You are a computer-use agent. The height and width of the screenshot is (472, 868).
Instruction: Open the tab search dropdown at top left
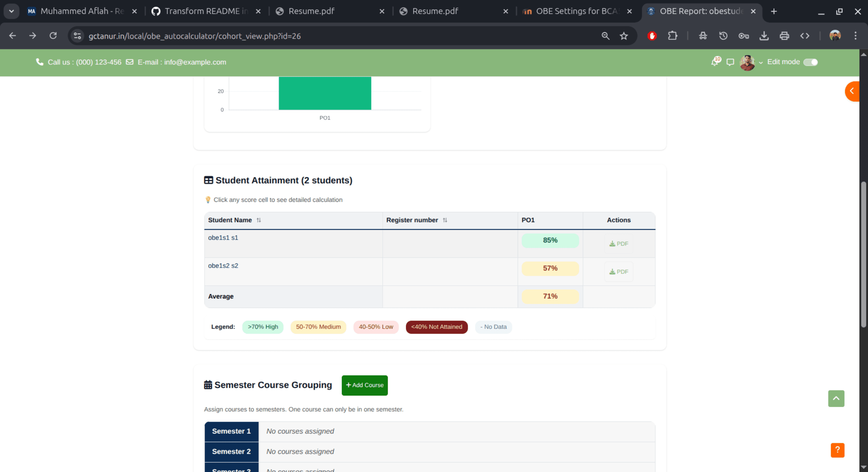pyautogui.click(x=11, y=11)
